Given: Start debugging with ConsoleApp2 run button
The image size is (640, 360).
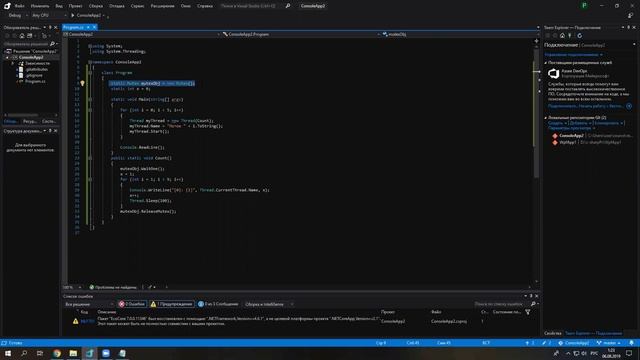Looking at the screenshot, I should click(x=87, y=16).
